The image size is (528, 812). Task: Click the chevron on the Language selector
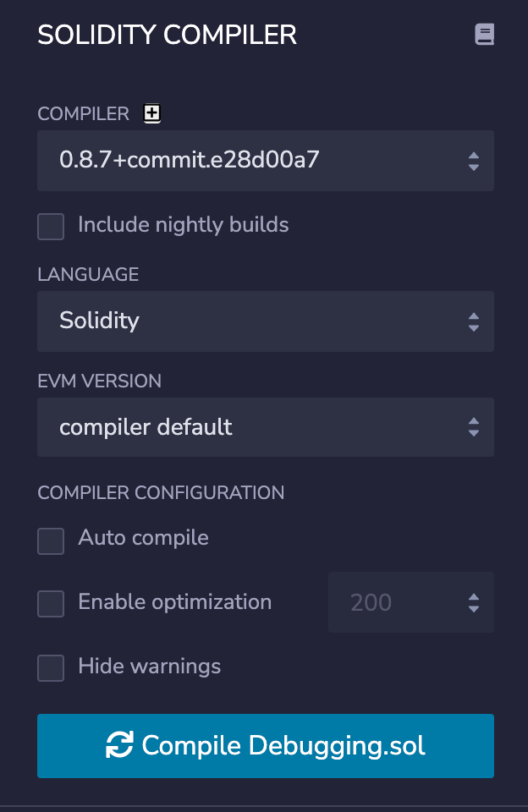click(474, 321)
